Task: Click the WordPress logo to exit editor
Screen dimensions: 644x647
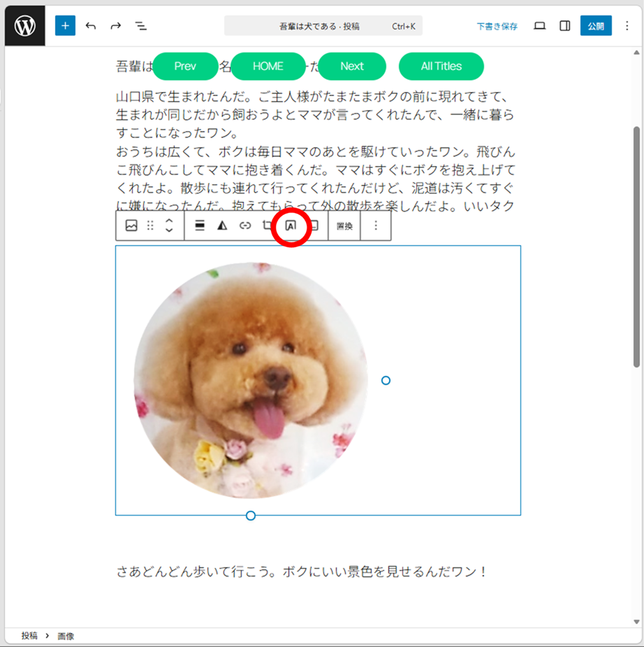Action: coord(25,26)
